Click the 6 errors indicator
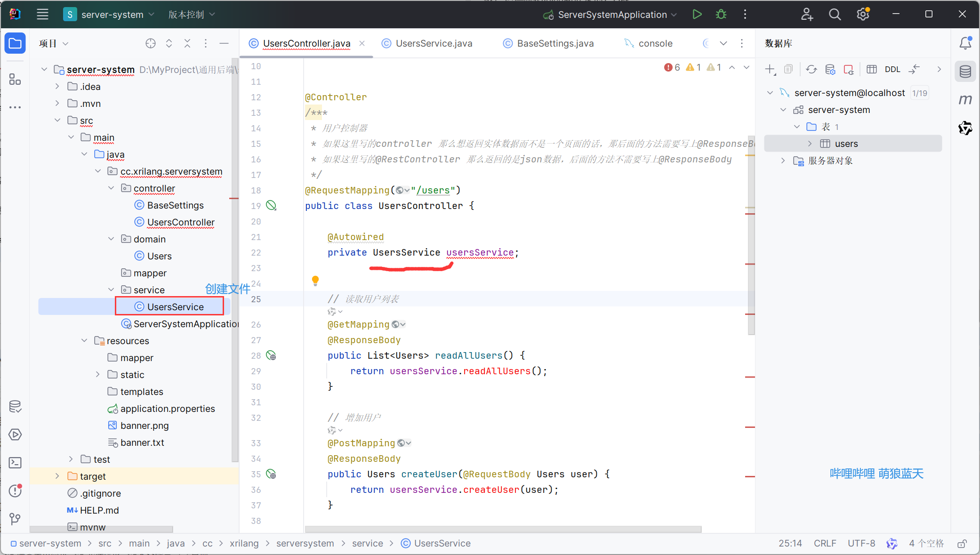The image size is (980, 555). coord(672,67)
